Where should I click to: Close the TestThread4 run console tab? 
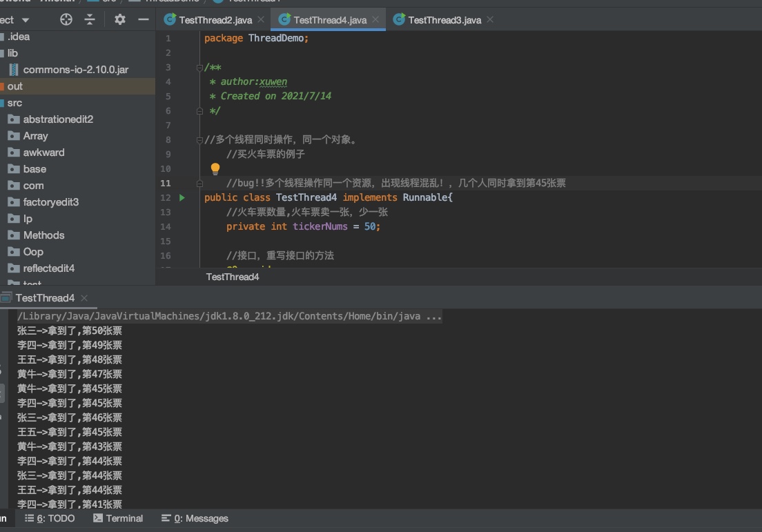coord(84,298)
